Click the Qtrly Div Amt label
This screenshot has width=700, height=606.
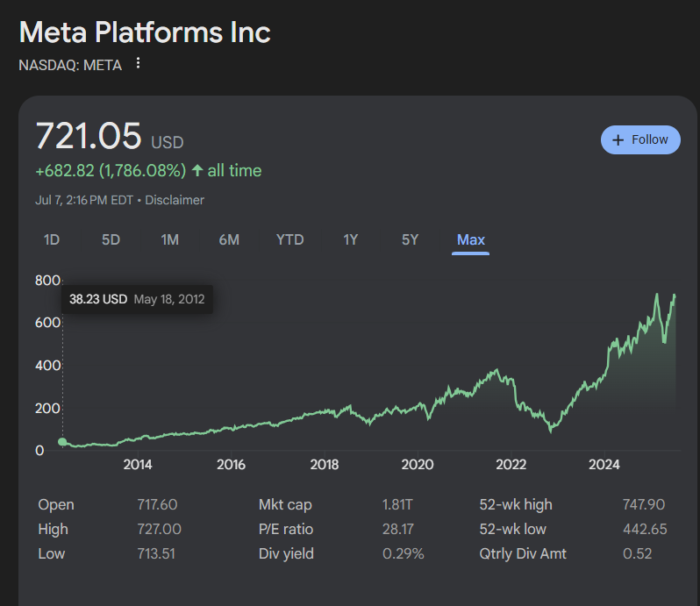point(523,553)
